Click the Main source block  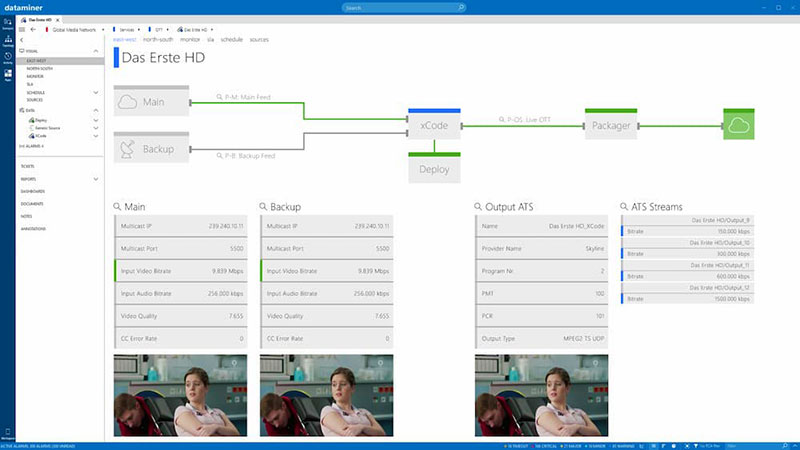tap(151, 101)
